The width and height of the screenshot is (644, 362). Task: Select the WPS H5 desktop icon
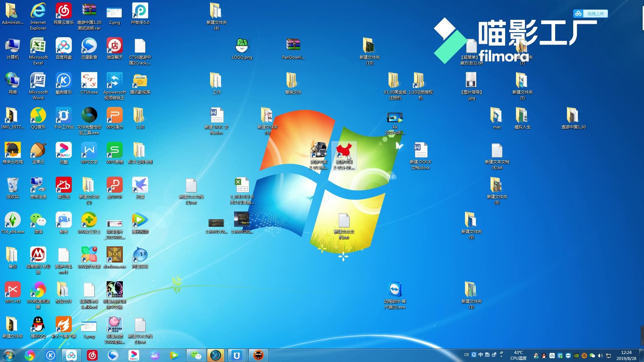(12, 293)
